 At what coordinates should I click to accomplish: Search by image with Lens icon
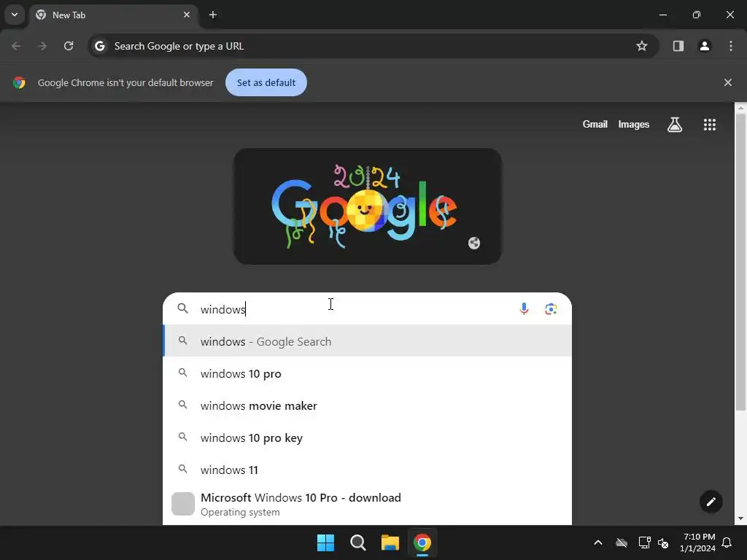pos(551,309)
